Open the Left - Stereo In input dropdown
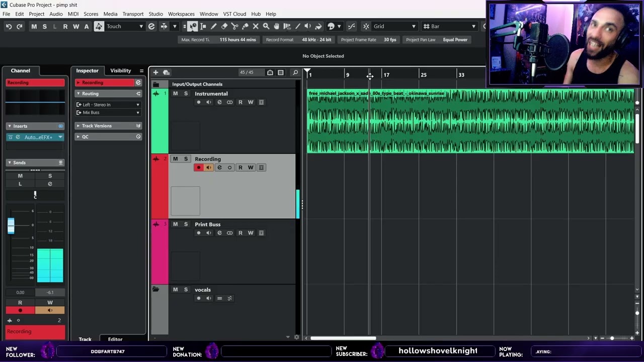The image size is (644, 362). click(x=108, y=105)
